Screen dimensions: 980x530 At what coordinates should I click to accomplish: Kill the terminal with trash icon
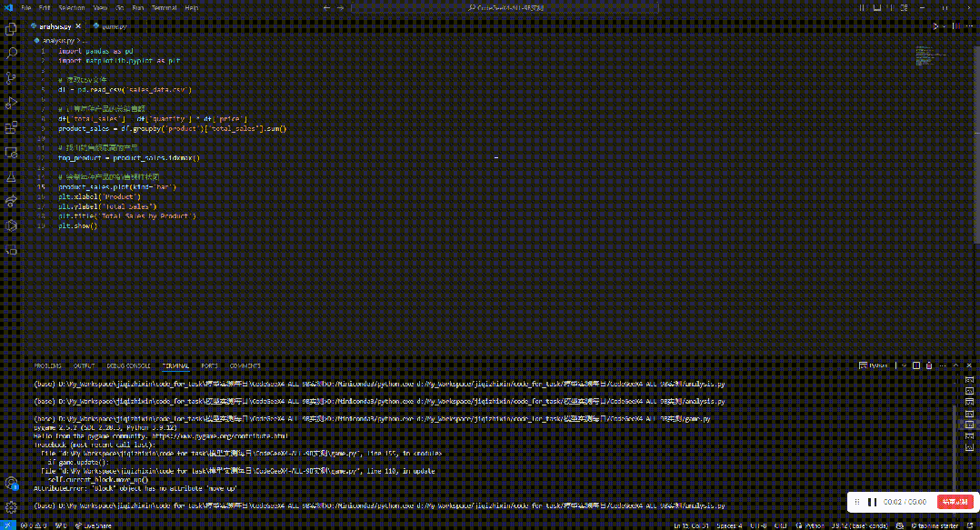(x=929, y=365)
